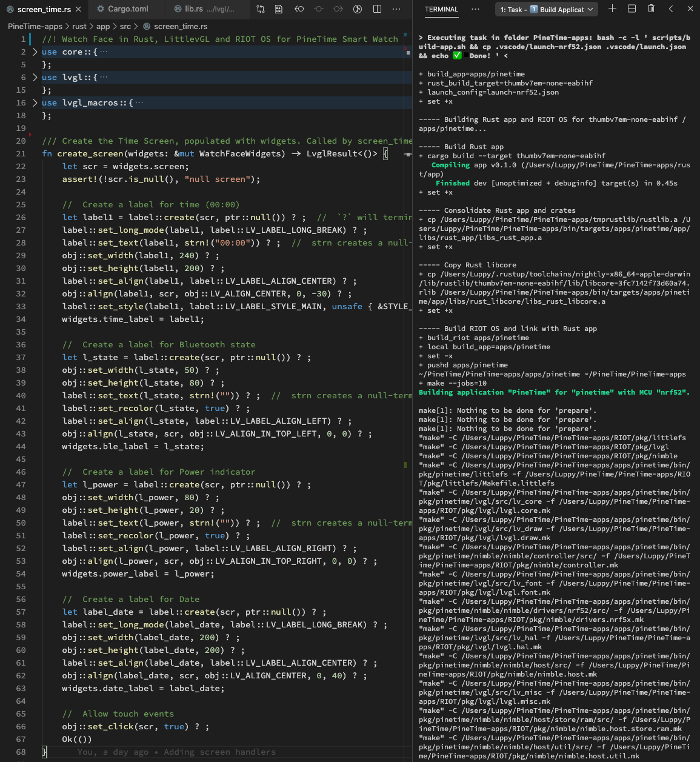The width and height of the screenshot is (700, 762).
Task: Split the editor with the split icon
Action: pos(377,9)
